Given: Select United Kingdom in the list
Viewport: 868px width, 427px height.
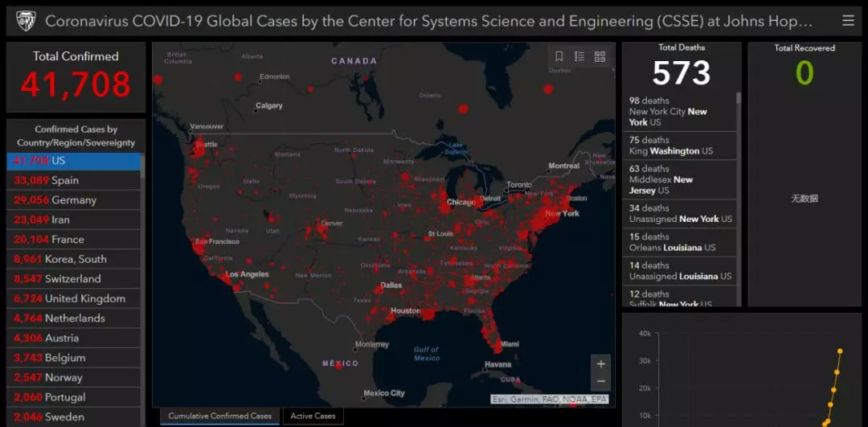Looking at the screenshot, I should [74, 298].
